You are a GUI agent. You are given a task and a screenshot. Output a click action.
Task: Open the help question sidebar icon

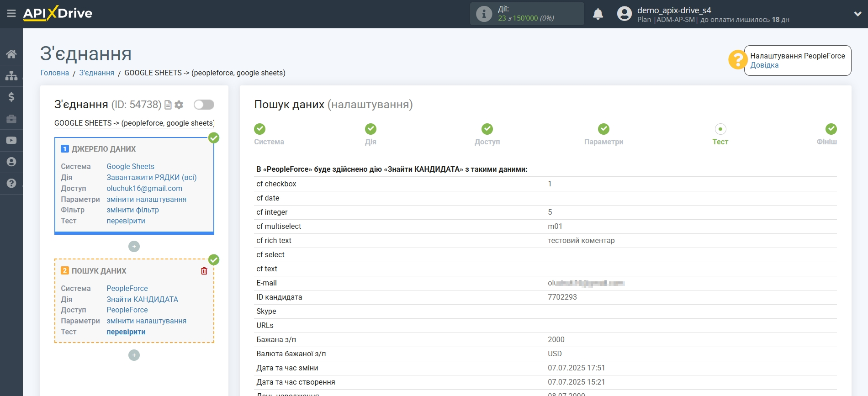pyautogui.click(x=11, y=183)
